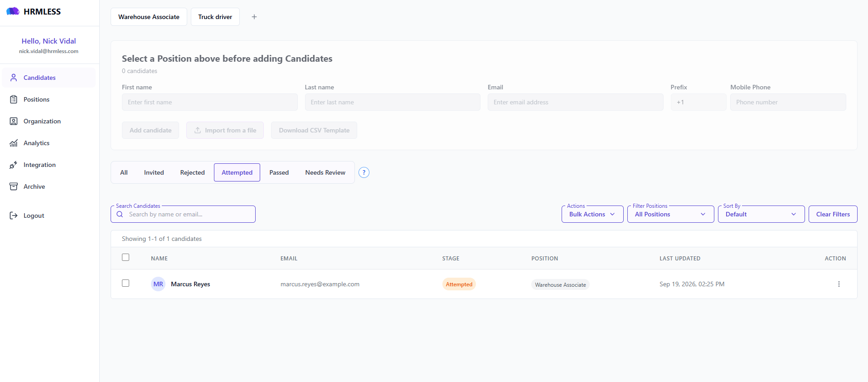Select the Attempted stage tab
The width and height of the screenshot is (868, 382).
click(237, 172)
